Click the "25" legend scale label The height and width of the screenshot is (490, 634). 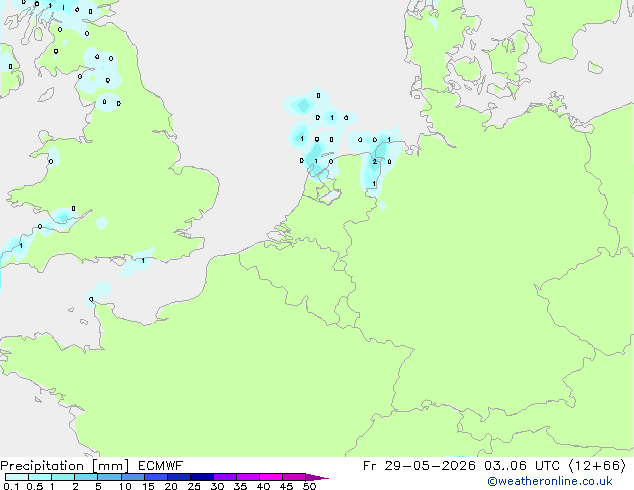[194, 486]
